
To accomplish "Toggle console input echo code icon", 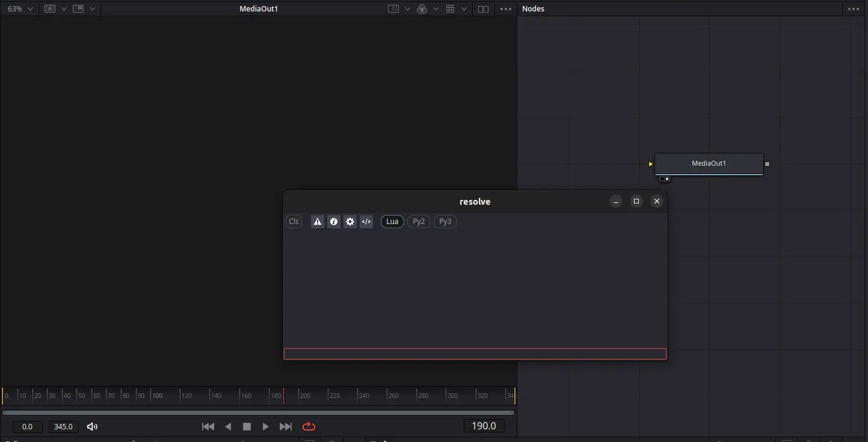I will click(x=366, y=222).
